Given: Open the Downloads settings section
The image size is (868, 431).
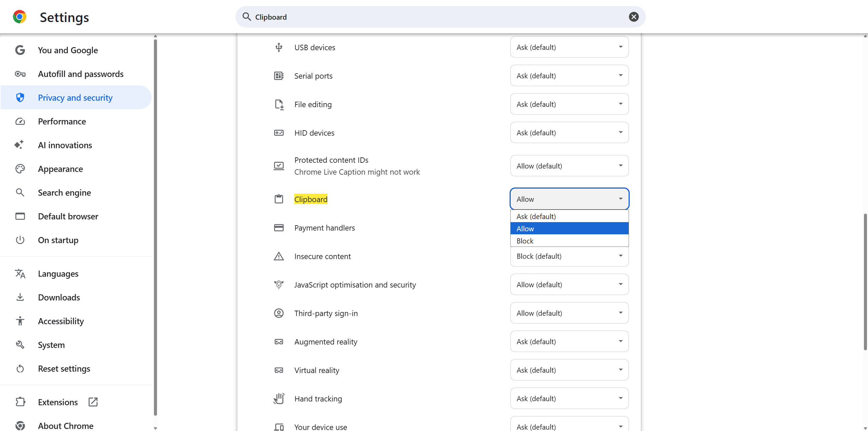Looking at the screenshot, I should [59, 297].
